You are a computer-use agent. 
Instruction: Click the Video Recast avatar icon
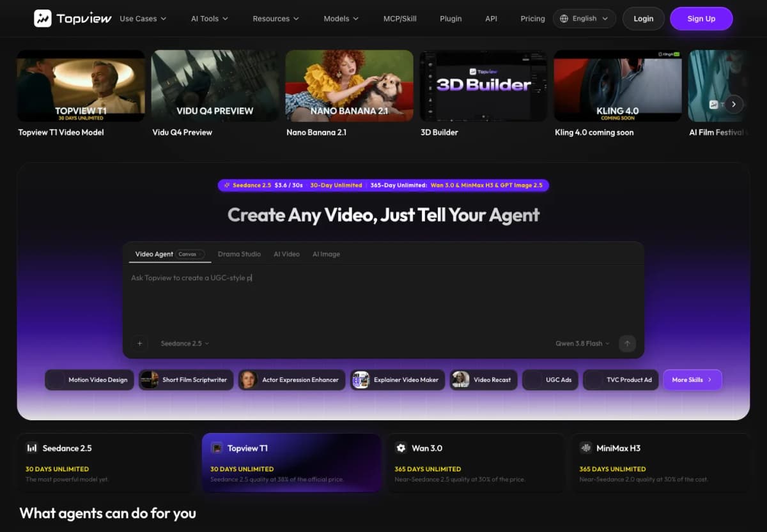coord(460,380)
